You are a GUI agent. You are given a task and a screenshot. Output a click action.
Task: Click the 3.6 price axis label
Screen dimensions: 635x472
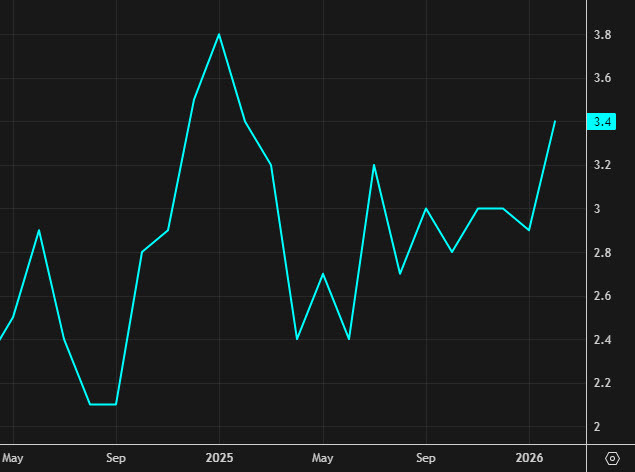(x=602, y=78)
